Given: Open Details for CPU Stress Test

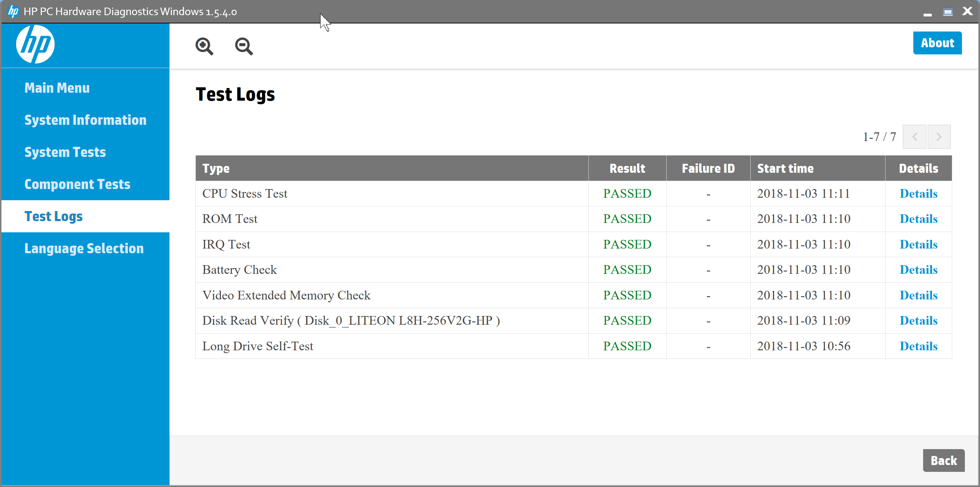Looking at the screenshot, I should (918, 193).
